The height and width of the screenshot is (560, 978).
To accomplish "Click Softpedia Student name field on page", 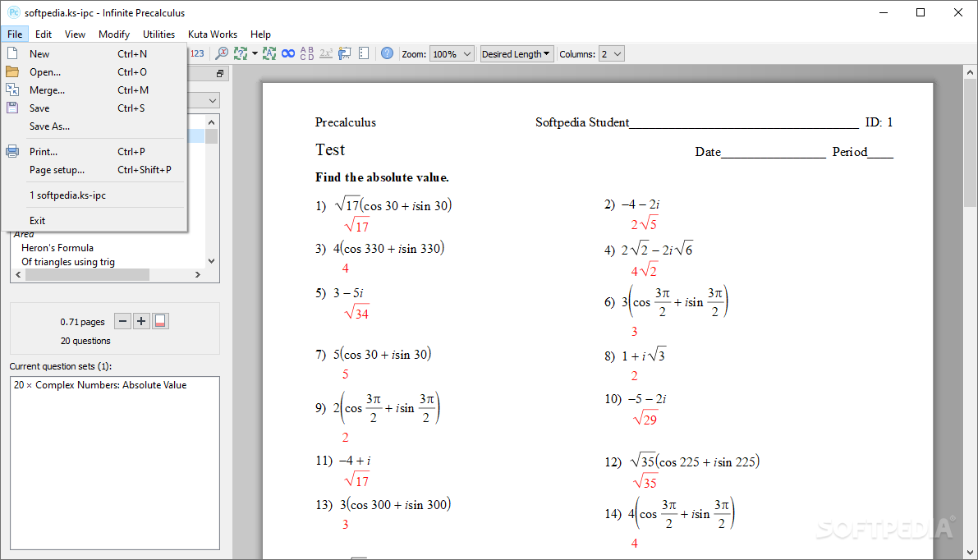I will click(x=696, y=122).
